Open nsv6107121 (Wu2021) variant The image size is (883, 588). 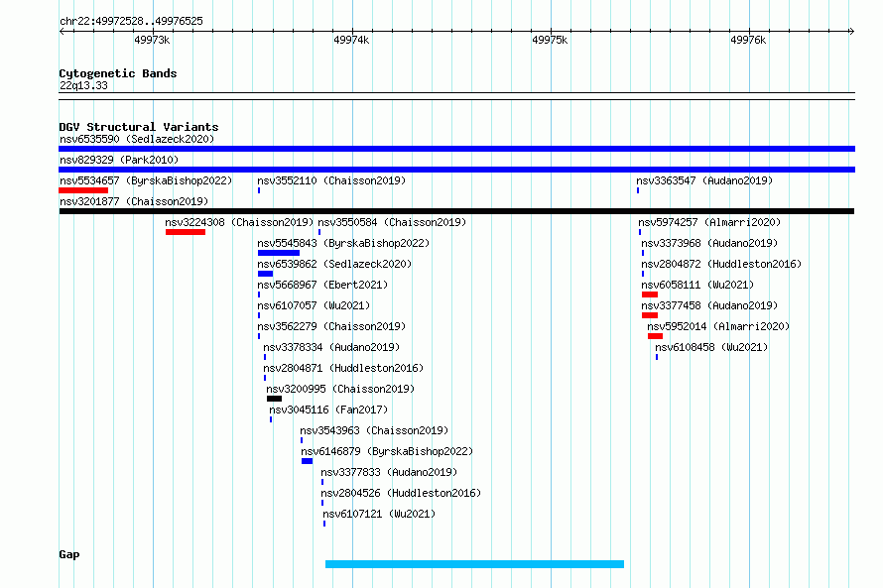click(379, 514)
